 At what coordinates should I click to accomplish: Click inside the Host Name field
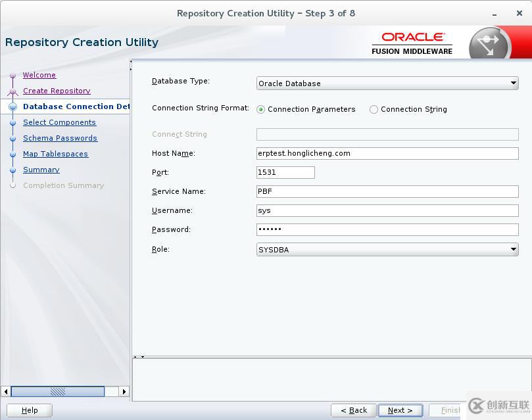[387, 153]
